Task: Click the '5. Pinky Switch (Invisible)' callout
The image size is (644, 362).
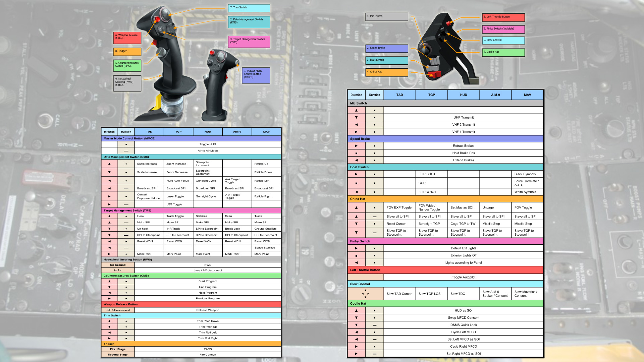Action: 503,29
